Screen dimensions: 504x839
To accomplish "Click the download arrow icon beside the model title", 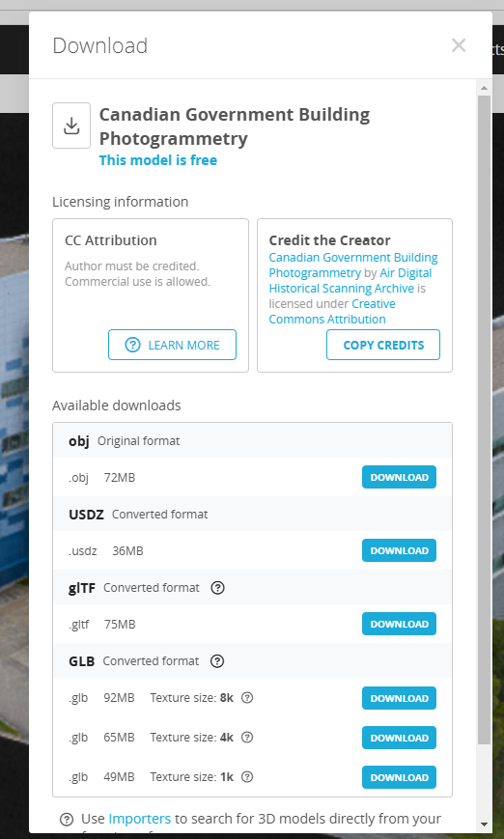I will 71,126.
